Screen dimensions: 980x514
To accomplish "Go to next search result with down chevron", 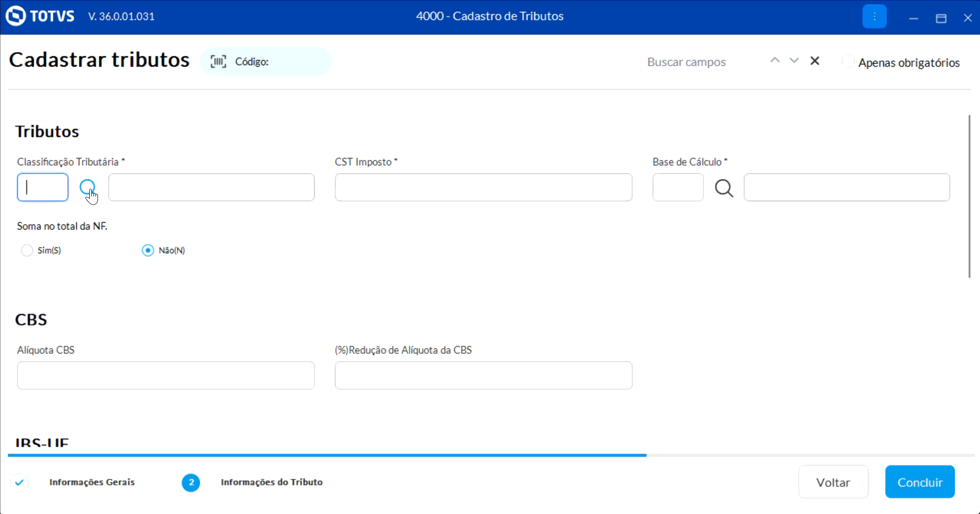I will click(794, 61).
